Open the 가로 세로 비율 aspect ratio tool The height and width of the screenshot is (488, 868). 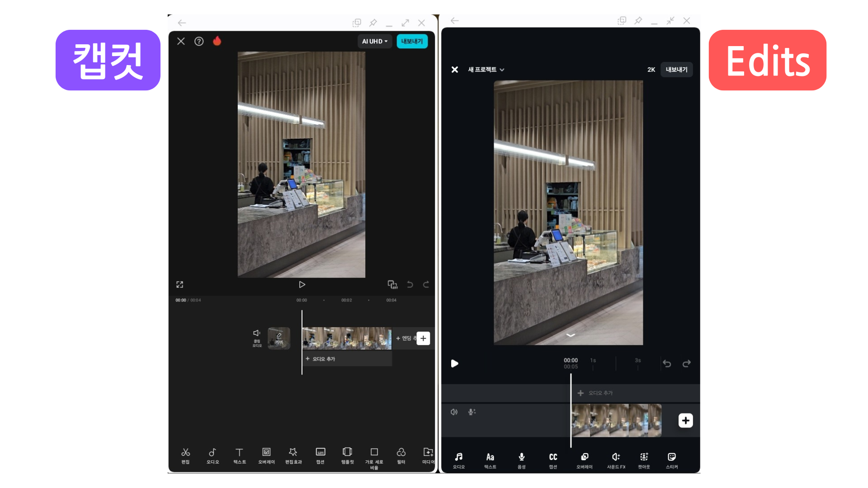[374, 458]
